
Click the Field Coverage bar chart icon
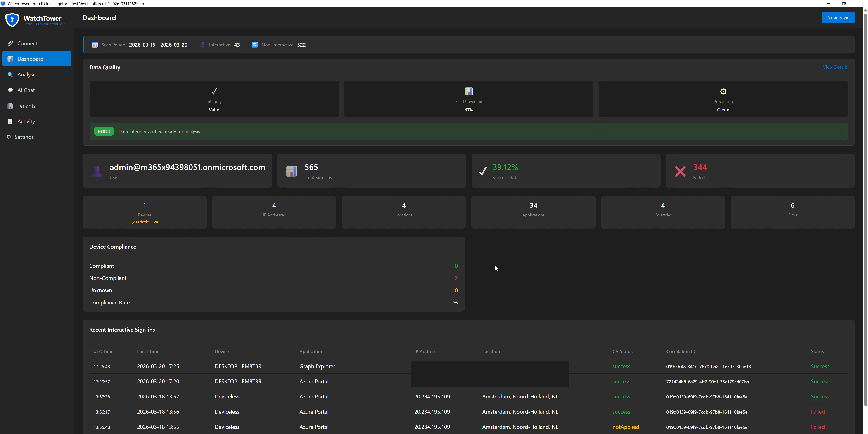pos(468,91)
